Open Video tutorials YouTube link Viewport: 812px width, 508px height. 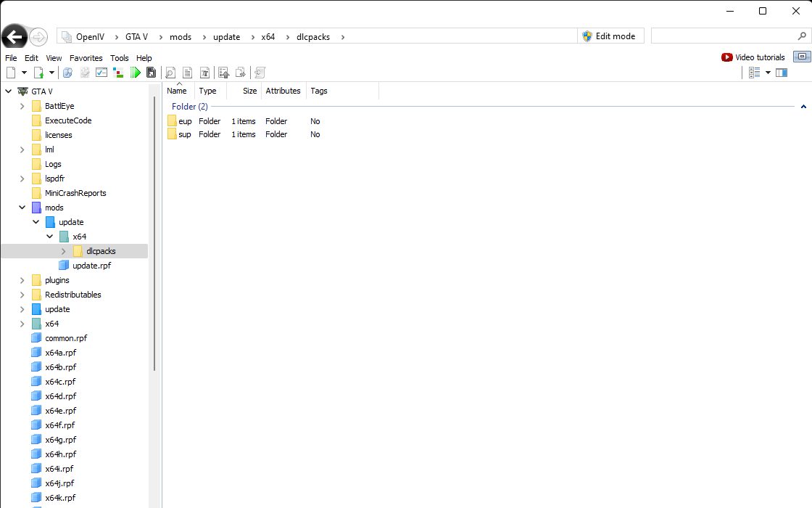(753, 57)
